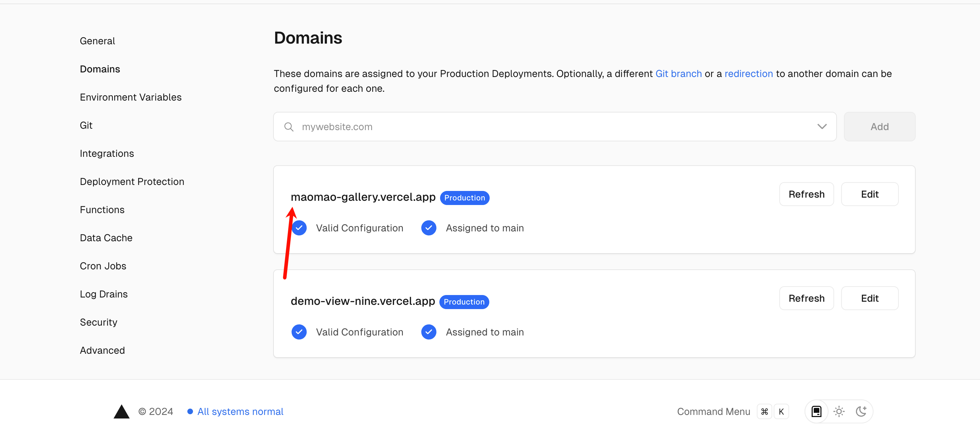Image resolution: width=980 pixels, height=429 pixels.
Task: Click the search magnifier icon in domain field
Action: click(289, 127)
